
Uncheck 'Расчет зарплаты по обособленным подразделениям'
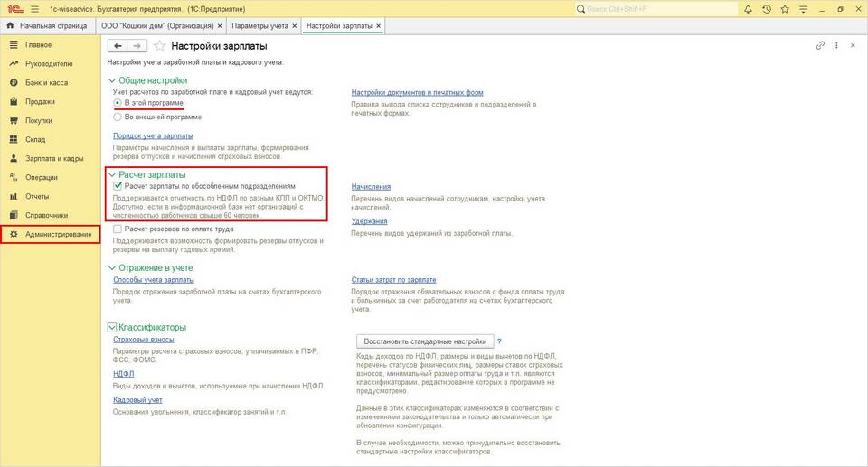118,185
